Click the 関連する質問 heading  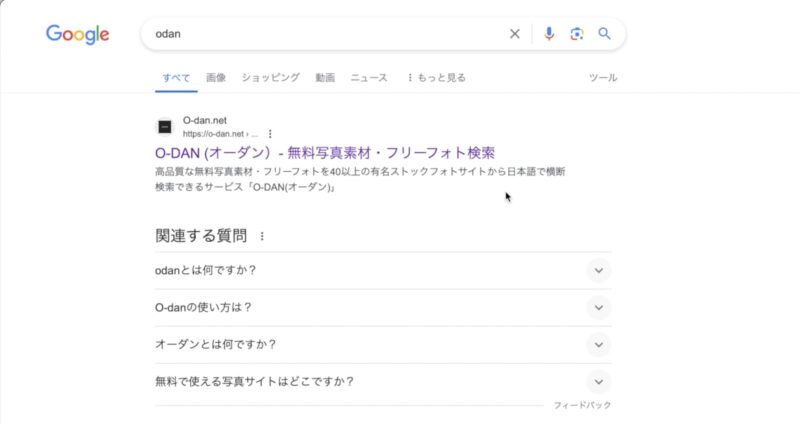pos(201,236)
